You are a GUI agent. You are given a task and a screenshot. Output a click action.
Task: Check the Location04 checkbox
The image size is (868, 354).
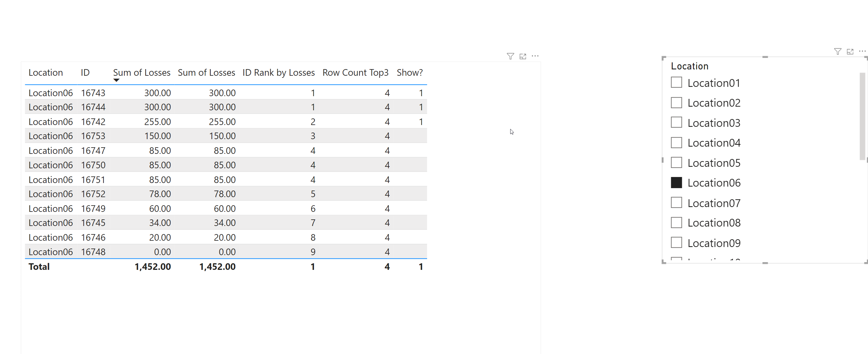click(676, 142)
